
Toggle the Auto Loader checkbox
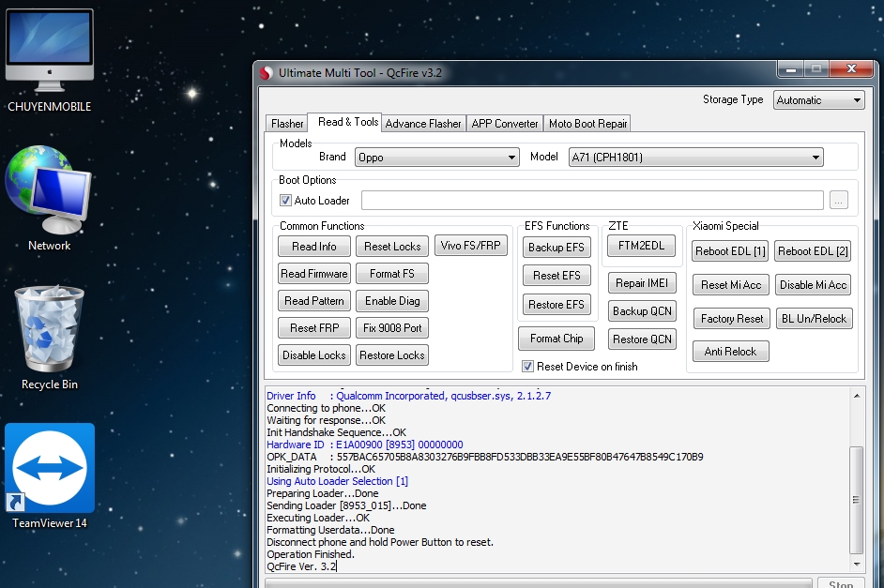286,201
